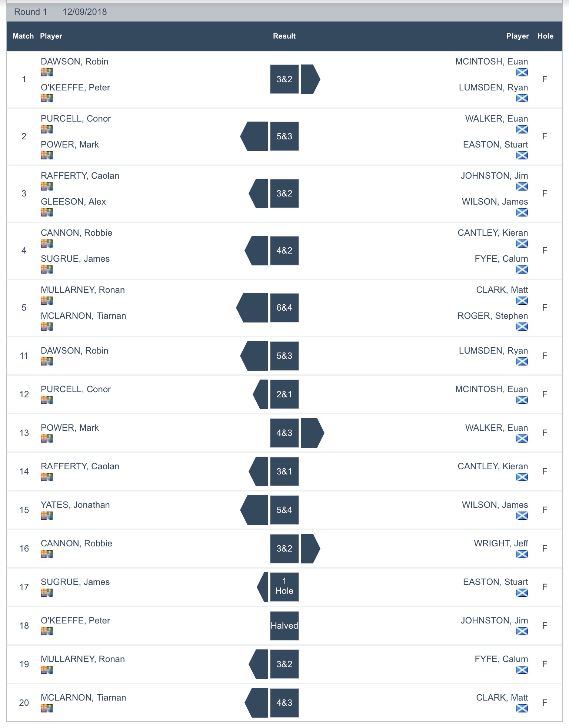Click Ireland flag under DAWSON, Robin in match 1
This screenshot has width=569, height=728.
click(x=47, y=72)
